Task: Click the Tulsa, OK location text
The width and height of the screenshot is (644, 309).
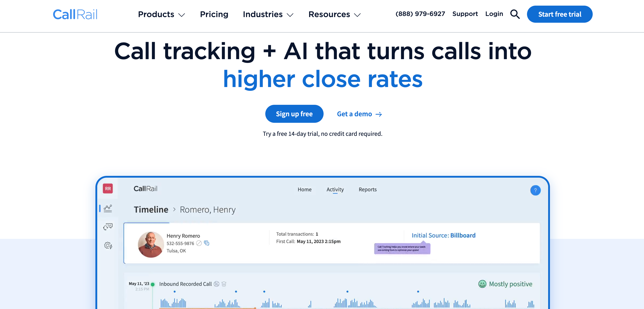Action: pos(176,251)
